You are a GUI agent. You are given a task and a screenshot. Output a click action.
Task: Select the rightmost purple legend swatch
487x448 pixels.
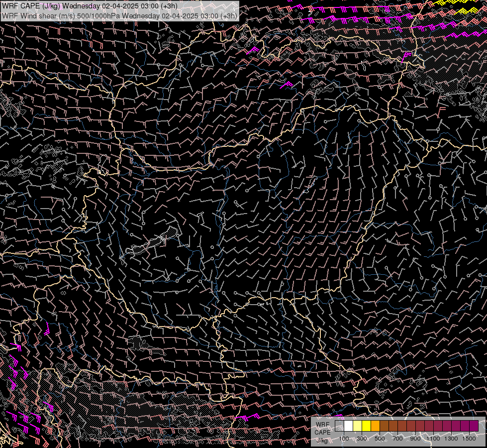click(474, 426)
